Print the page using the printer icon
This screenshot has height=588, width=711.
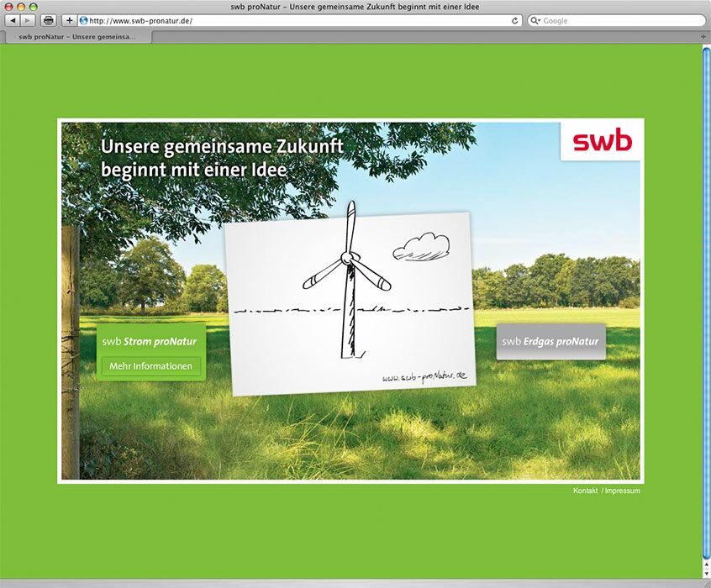click(x=49, y=20)
